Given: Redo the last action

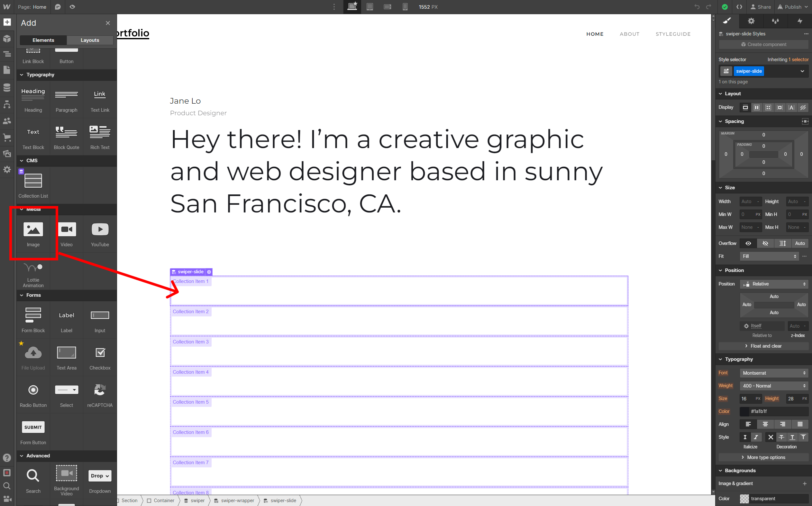Looking at the screenshot, I should tap(708, 7).
